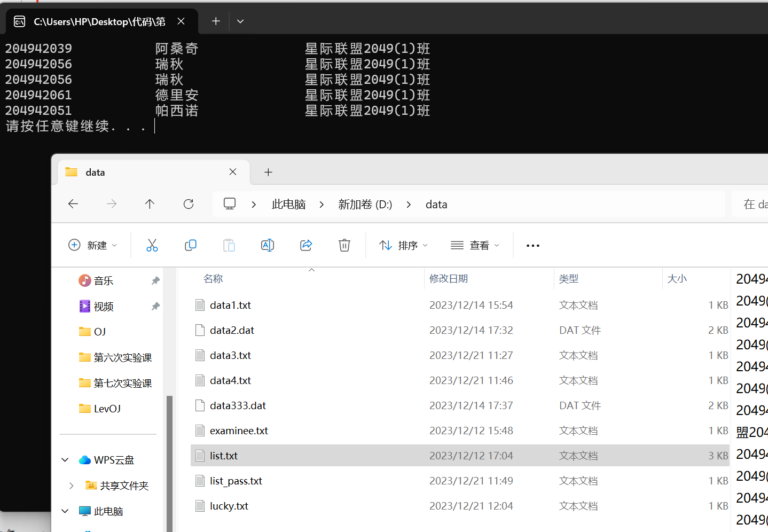This screenshot has width=768, height=532.
Task: Select the data tab in File Explorer
Action: click(154, 172)
